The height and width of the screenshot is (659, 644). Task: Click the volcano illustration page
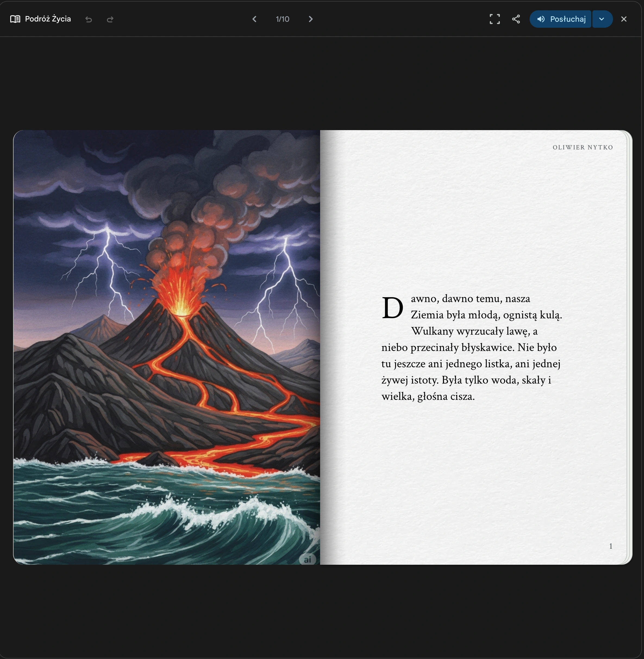pyautogui.click(x=167, y=347)
